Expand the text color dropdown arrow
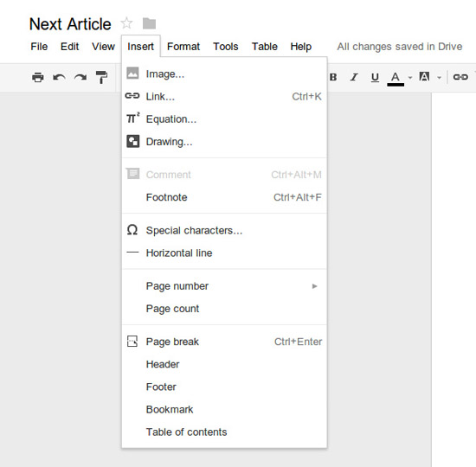Screen dimensions: 476x467 tap(410, 78)
